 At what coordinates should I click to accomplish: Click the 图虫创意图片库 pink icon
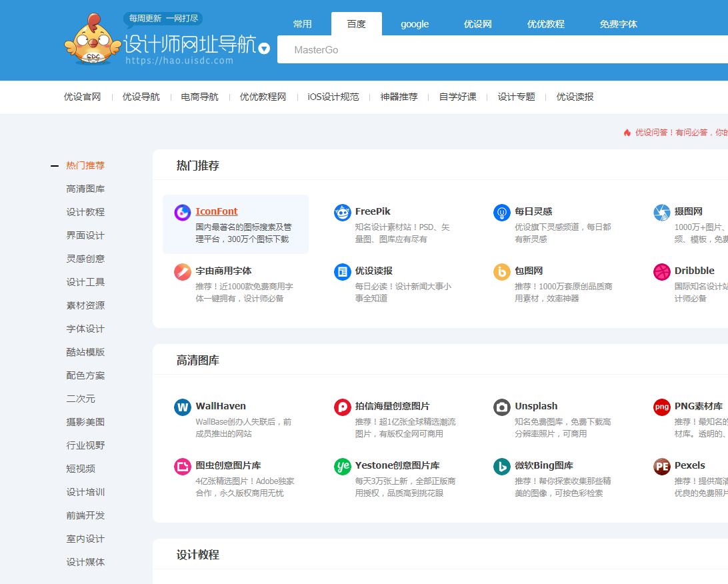[x=183, y=467]
